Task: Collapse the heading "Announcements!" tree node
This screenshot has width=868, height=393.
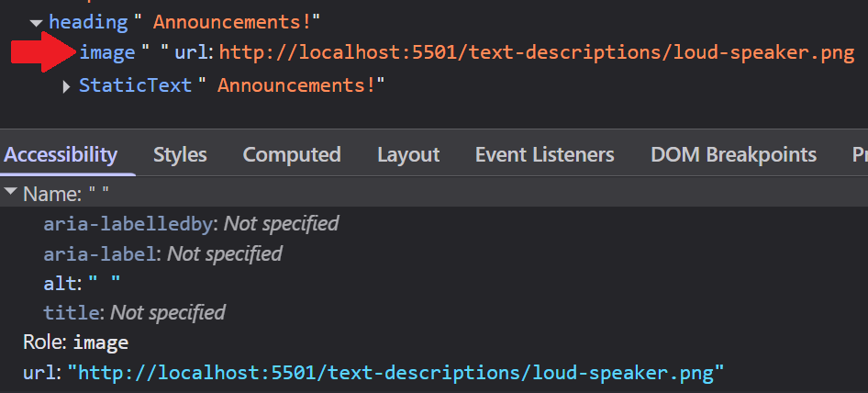Action: pyautogui.click(x=37, y=23)
